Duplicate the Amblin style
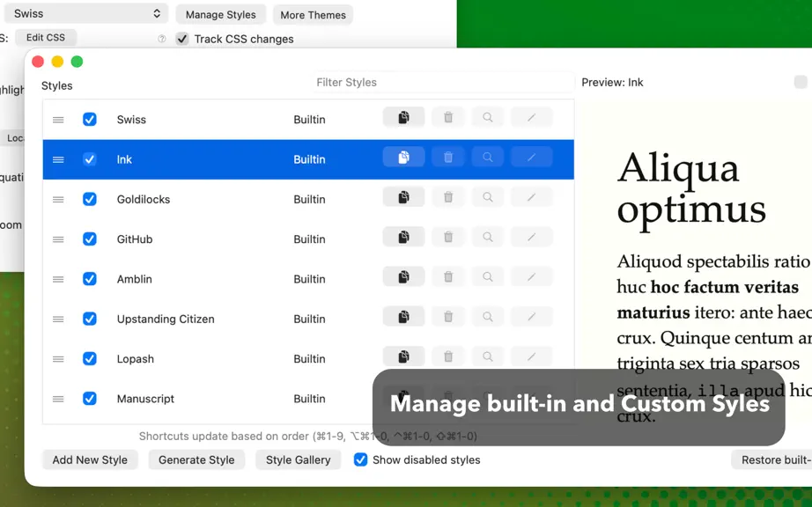 pos(403,276)
